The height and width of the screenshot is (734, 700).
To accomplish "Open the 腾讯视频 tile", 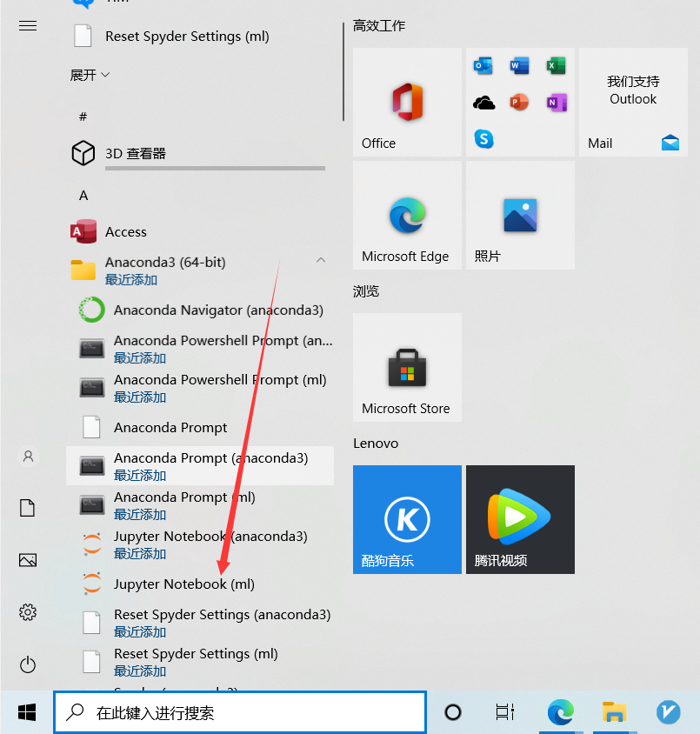I will click(x=520, y=519).
